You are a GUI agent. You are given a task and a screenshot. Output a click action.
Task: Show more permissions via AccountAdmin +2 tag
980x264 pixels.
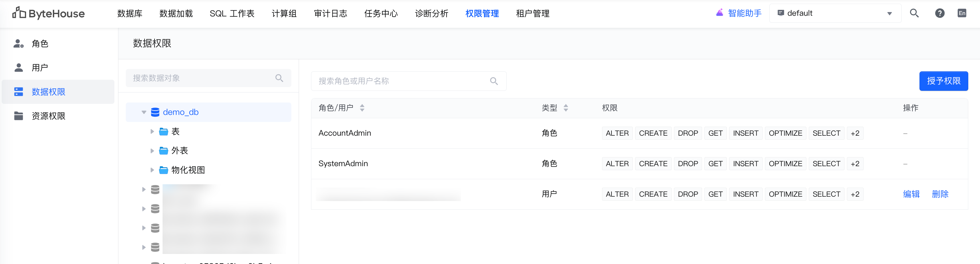coord(855,133)
